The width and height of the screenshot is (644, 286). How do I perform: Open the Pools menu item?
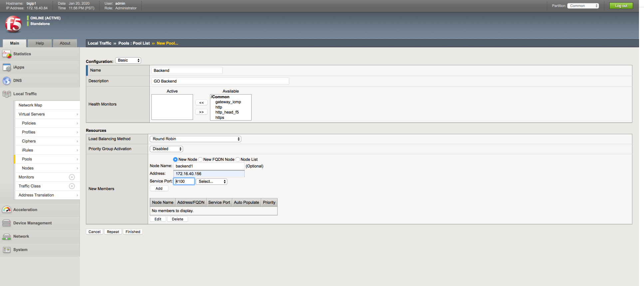point(47,159)
